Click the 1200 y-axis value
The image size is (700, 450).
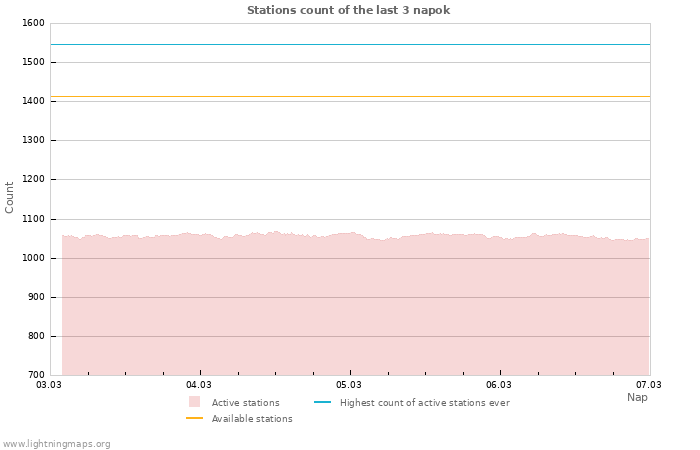33,179
